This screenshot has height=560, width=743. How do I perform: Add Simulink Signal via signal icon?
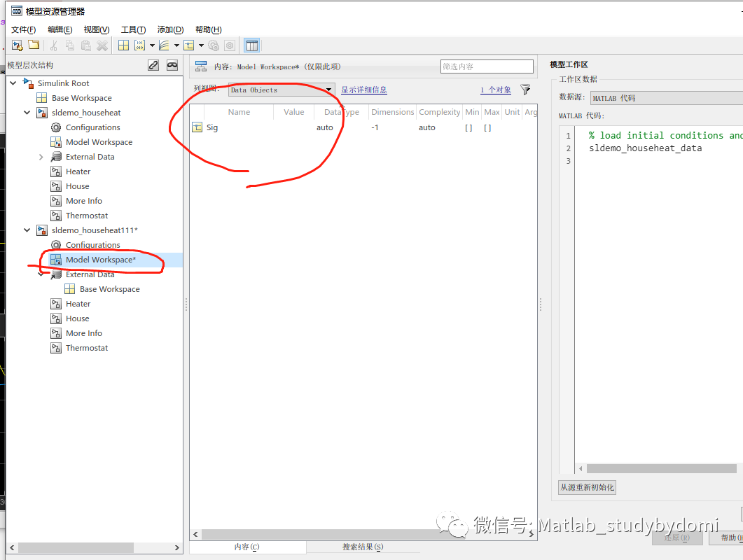(x=189, y=45)
